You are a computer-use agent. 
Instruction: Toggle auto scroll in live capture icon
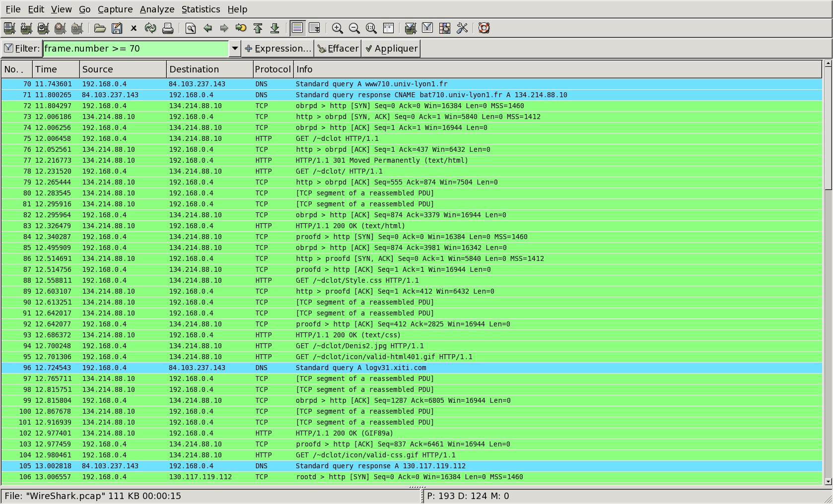click(x=314, y=28)
